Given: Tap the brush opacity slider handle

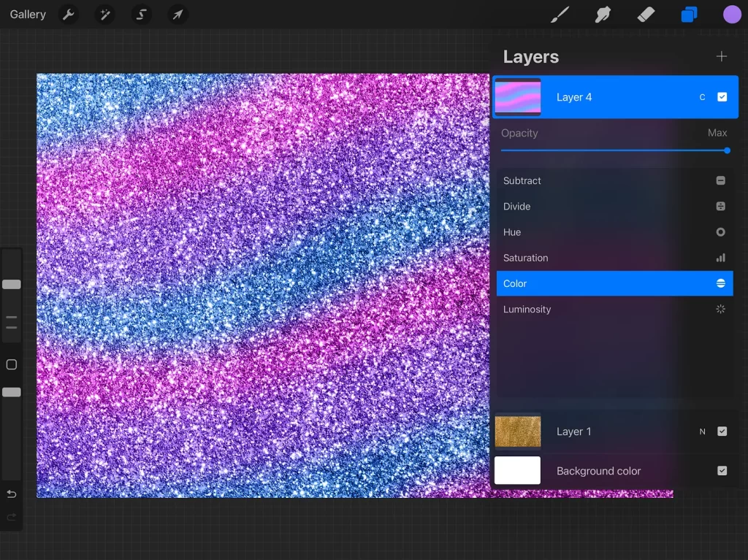Looking at the screenshot, I should click(x=12, y=392).
